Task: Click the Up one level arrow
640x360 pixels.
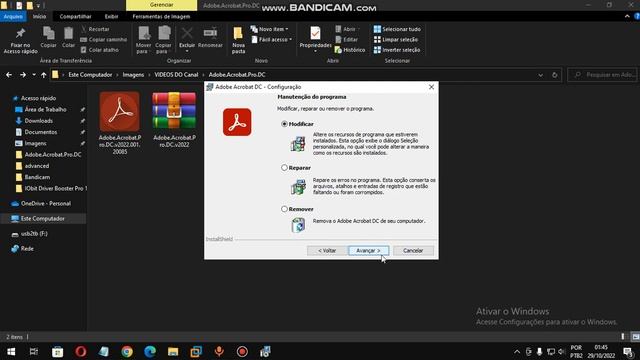Action: (x=43, y=75)
